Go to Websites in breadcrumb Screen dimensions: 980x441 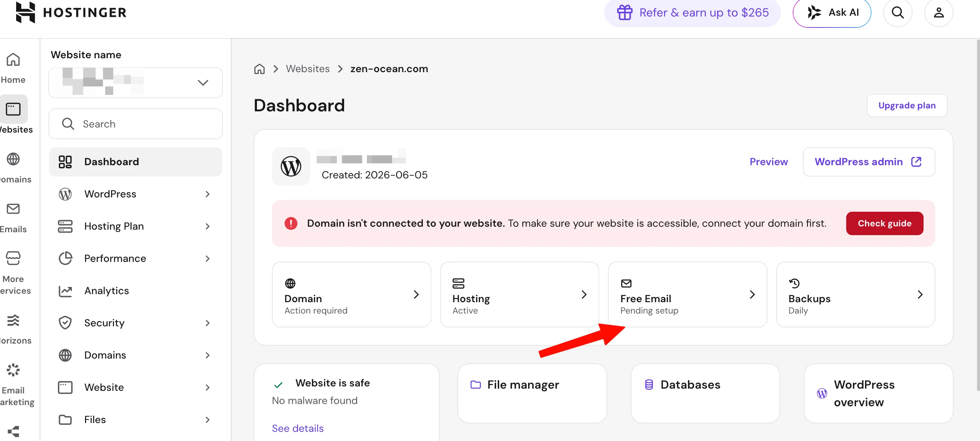tap(307, 69)
